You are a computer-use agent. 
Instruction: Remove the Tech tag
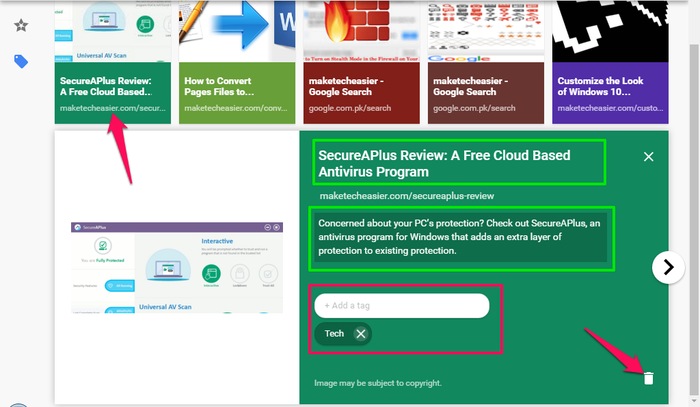tap(361, 334)
